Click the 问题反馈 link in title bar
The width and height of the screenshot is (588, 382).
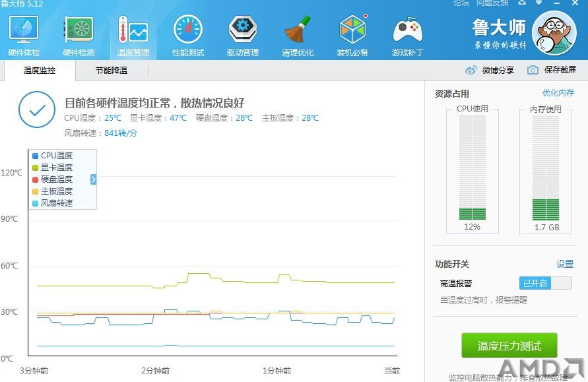click(x=492, y=3)
